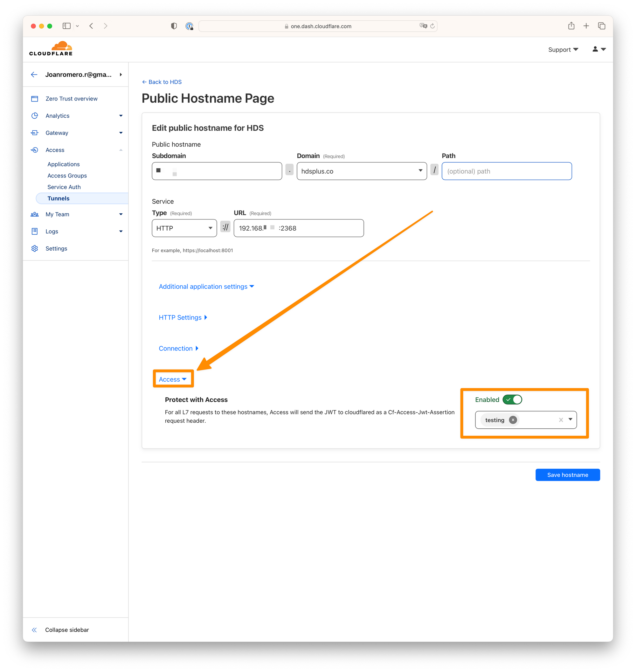Click the Save hostname button

(568, 475)
